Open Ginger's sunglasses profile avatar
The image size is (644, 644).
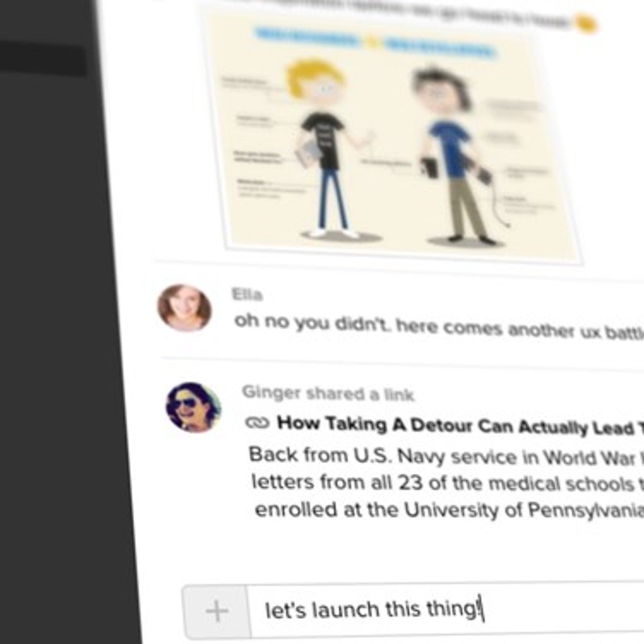[x=193, y=407]
